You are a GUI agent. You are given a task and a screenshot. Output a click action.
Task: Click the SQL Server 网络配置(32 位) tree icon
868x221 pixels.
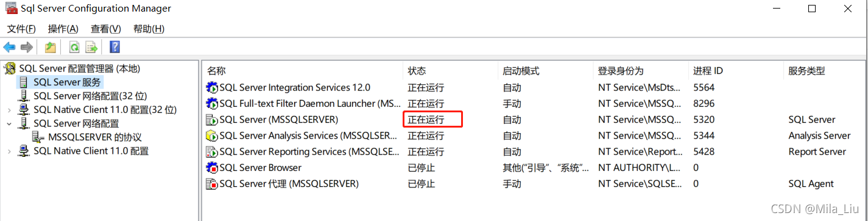coord(24,96)
